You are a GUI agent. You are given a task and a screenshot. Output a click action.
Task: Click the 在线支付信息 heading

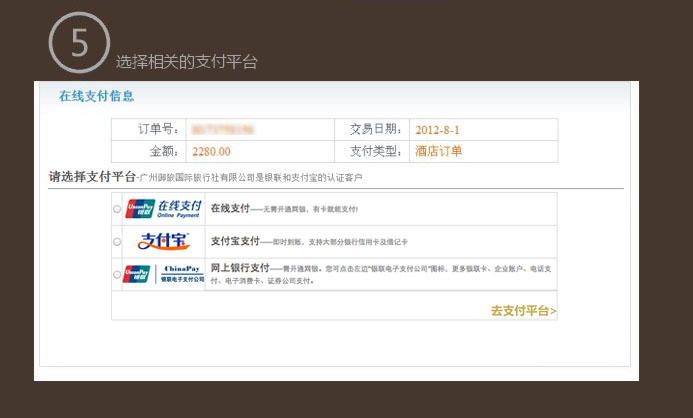click(x=96, y=96)
